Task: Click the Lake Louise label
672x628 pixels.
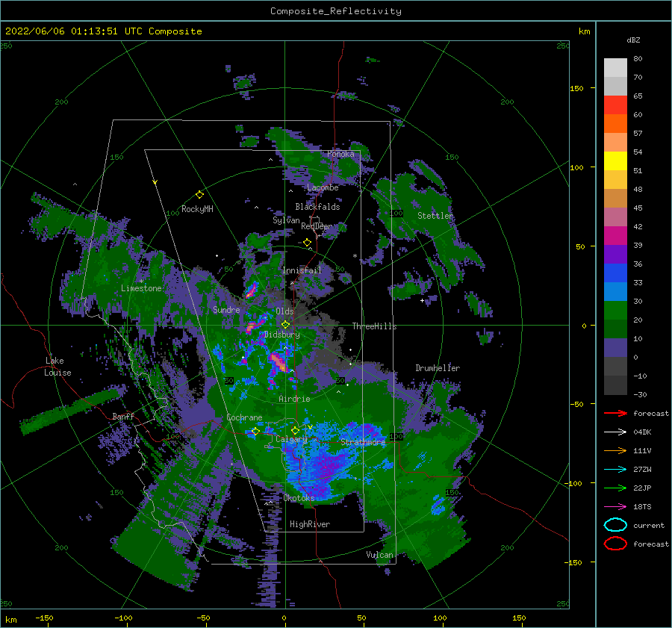Action: coord(58,367)
